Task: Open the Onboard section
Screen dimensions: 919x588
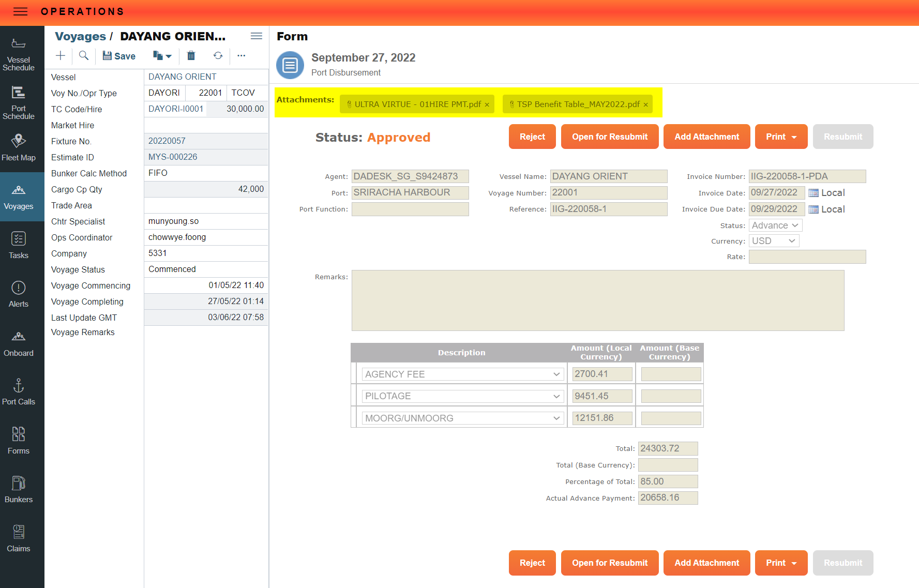Action: 19,342
